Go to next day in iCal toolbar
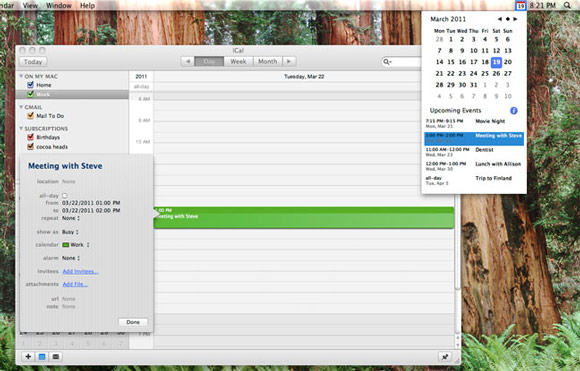 tap(289, 61)
